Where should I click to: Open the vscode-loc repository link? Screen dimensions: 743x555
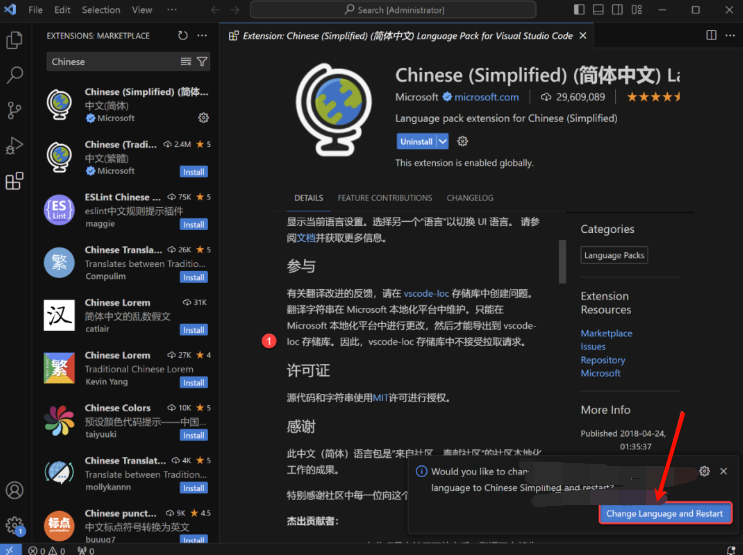[x=426, y=293]
